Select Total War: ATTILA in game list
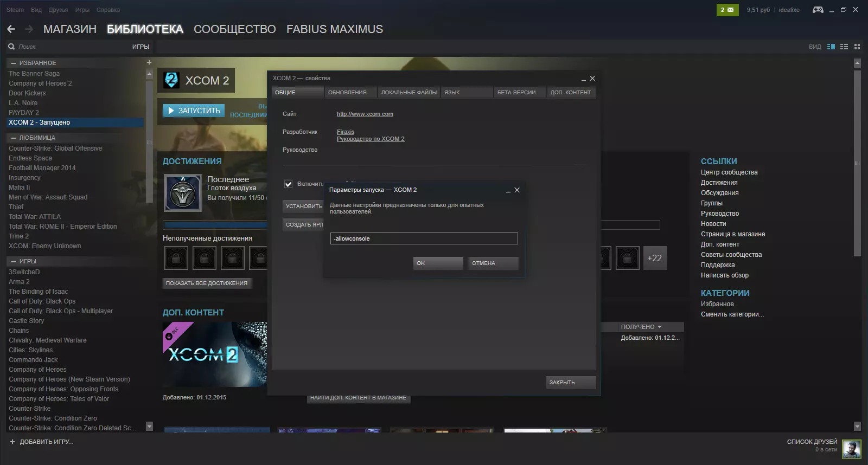Screen dimensions: 868x465 point(35,217)
